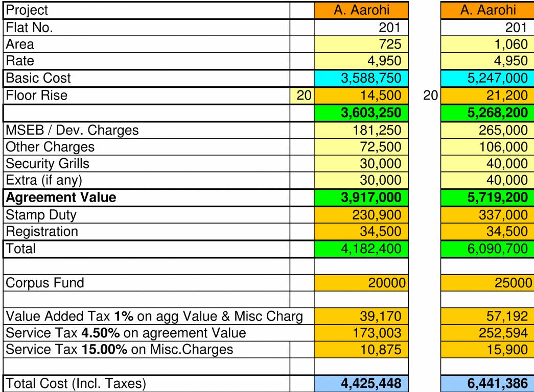Click the Service Tax 4.50% value 173,003
534x392 pixels.
[362, 334]
